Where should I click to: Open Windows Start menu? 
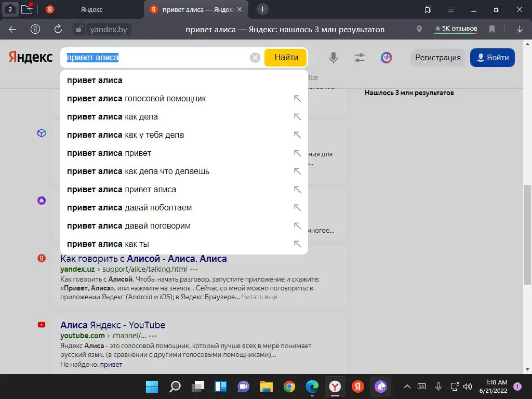[152, 387]
